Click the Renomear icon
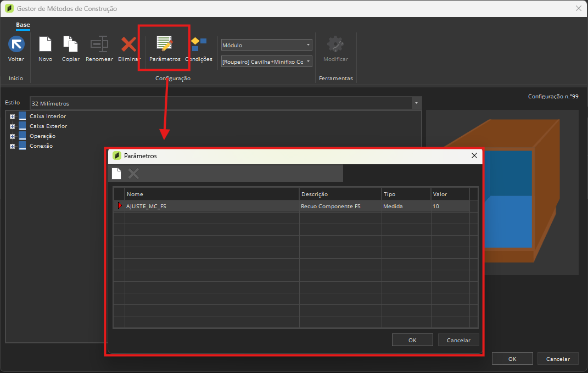The image size is (588, 373). (x=99, y=44)
